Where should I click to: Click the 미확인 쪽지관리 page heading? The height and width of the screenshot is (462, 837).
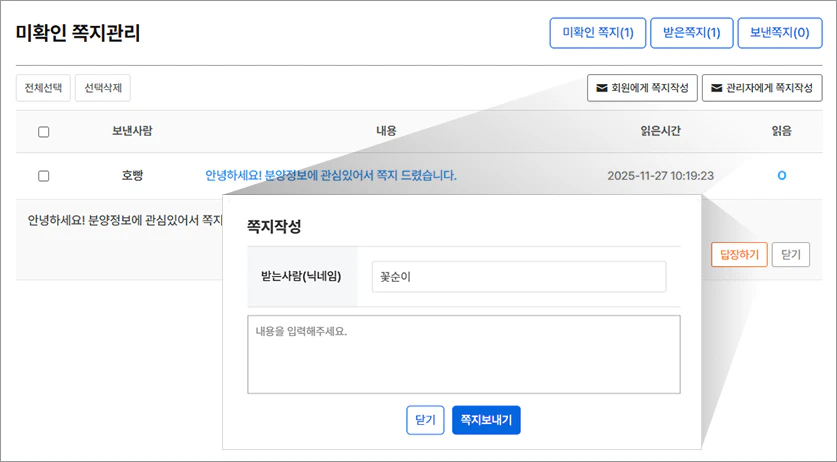[x=78, y=33]
